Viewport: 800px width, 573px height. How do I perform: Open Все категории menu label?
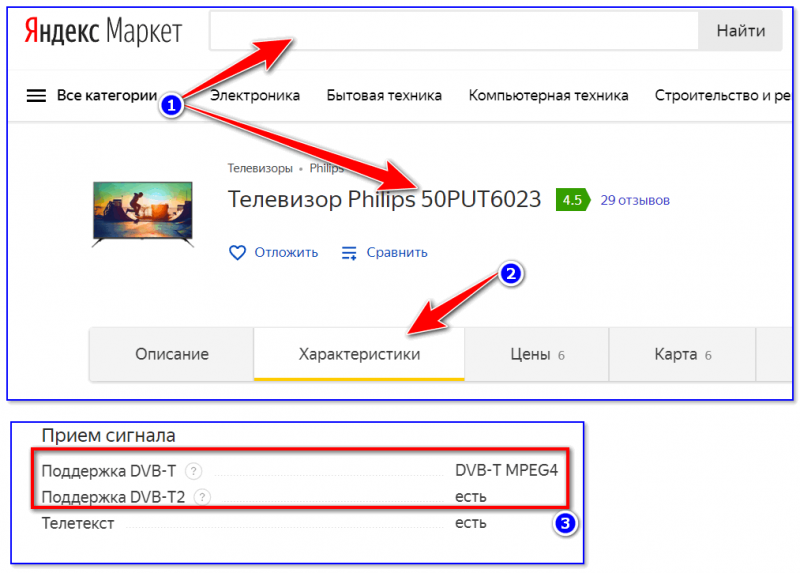click(107, 95)
